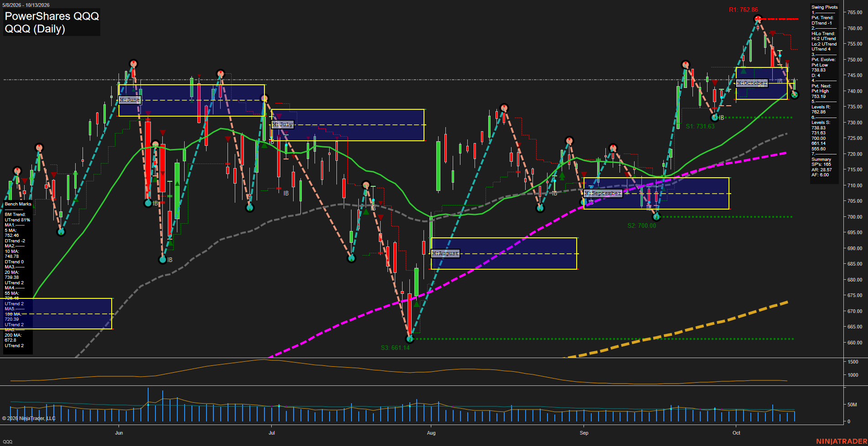Select the R1: 762.86 resistance label
This screenshot has width=868, height=446.
coord(743,10)
